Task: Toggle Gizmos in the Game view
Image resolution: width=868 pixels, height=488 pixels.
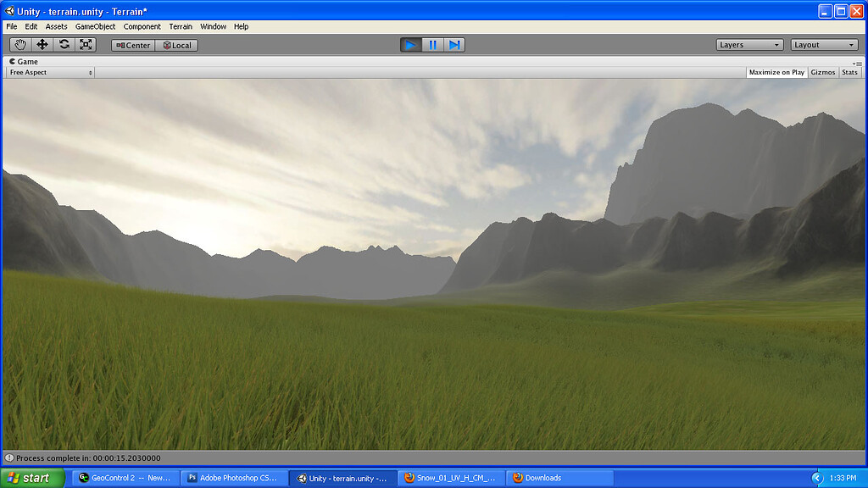Action: point(822,72)
